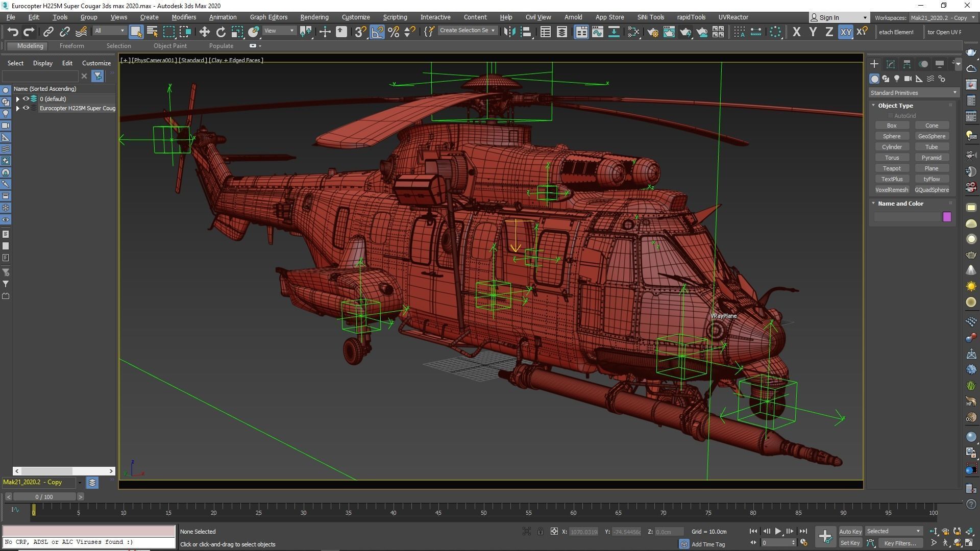Screen dimensions: 980x551
Task: Click the Redo arrow icon
Action: pyautogui.click(x=29, y=32)
